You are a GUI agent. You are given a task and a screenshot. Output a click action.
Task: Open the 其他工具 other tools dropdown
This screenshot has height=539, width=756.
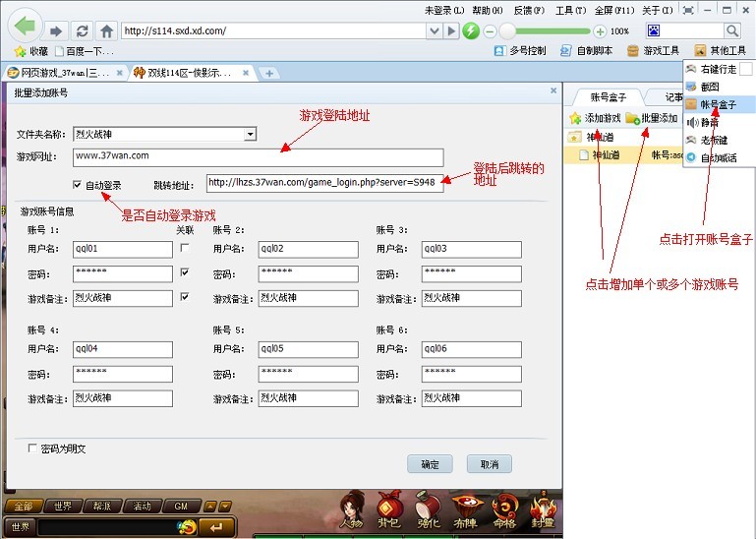click(720, 51)
